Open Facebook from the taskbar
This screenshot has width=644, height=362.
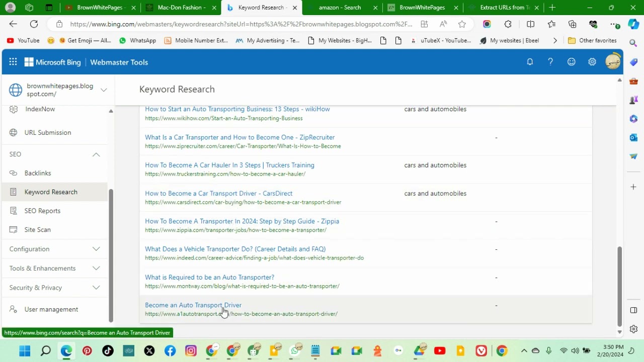click(170, 351)
